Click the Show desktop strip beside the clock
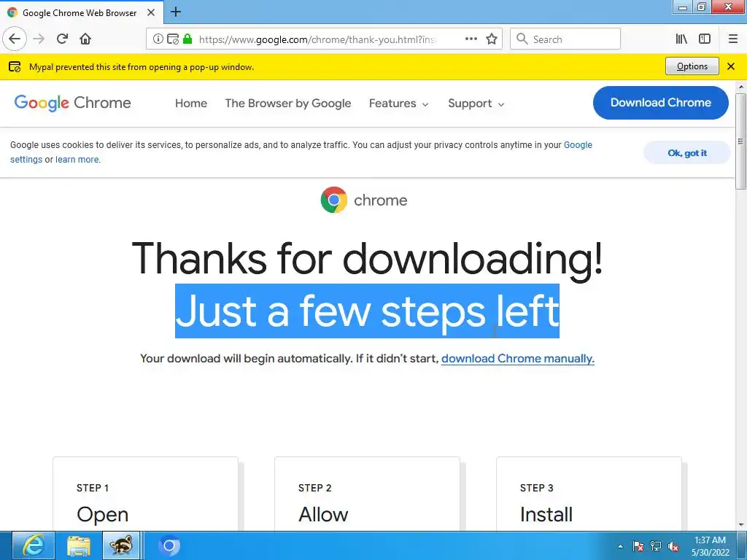 (741, 545)
